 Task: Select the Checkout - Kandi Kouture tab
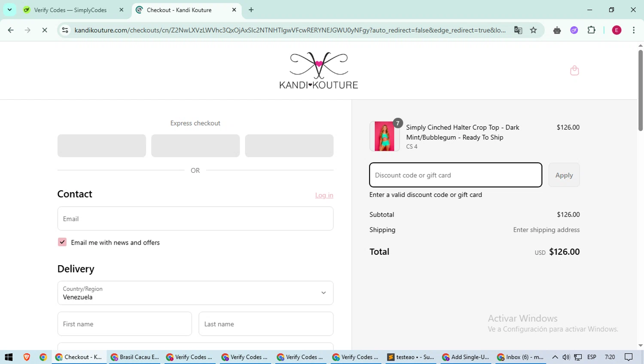179,10
